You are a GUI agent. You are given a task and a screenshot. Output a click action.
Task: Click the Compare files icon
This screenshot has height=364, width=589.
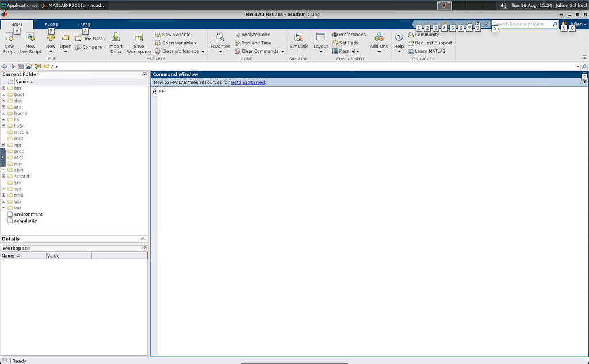[79, 47]
